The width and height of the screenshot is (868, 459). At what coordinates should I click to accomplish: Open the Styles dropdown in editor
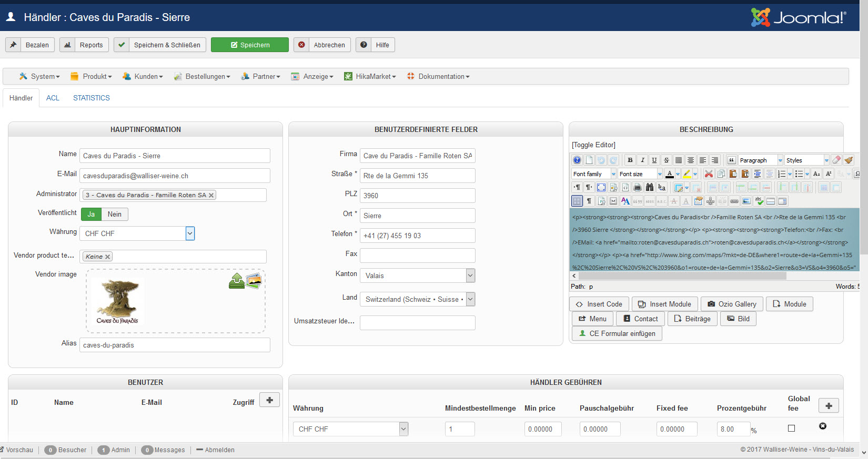pyautogui.click(x=807, y=160)
